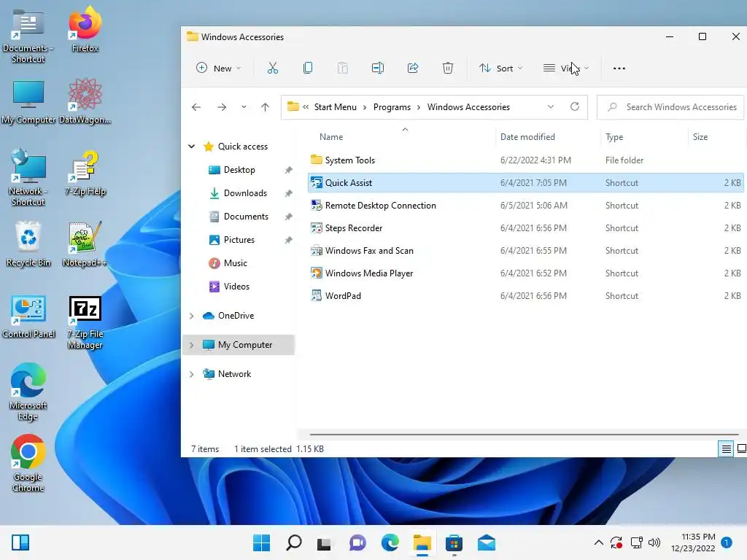Open the Windows Start button
Screen dimensions: 747x560
261,542
